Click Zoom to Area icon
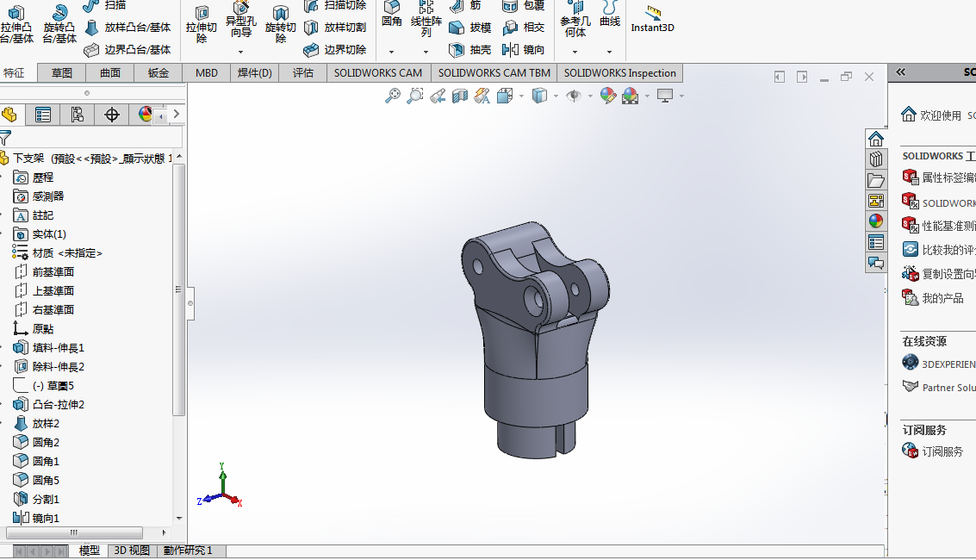Image resolution: width=976 pixels, height=560 pixels. tap(415, 96)
